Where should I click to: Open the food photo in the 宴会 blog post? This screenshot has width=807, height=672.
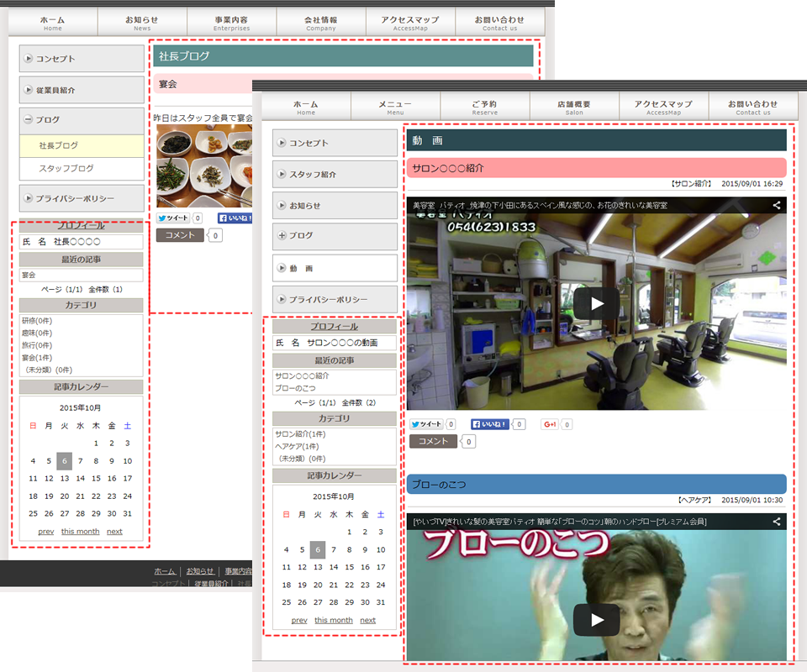[x=204, y=165]
